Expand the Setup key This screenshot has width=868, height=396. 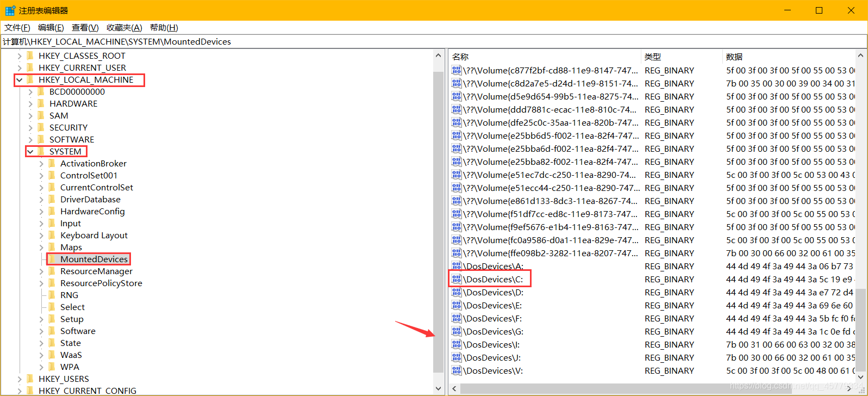coord(41,319)
